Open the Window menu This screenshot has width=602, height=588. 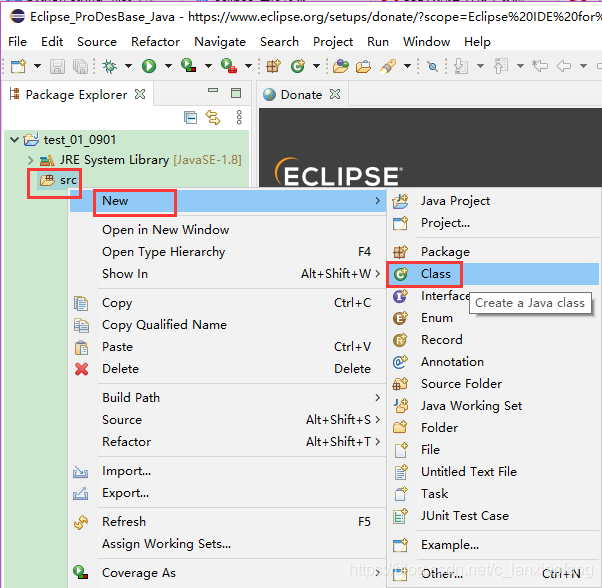[x=427, y=41]
